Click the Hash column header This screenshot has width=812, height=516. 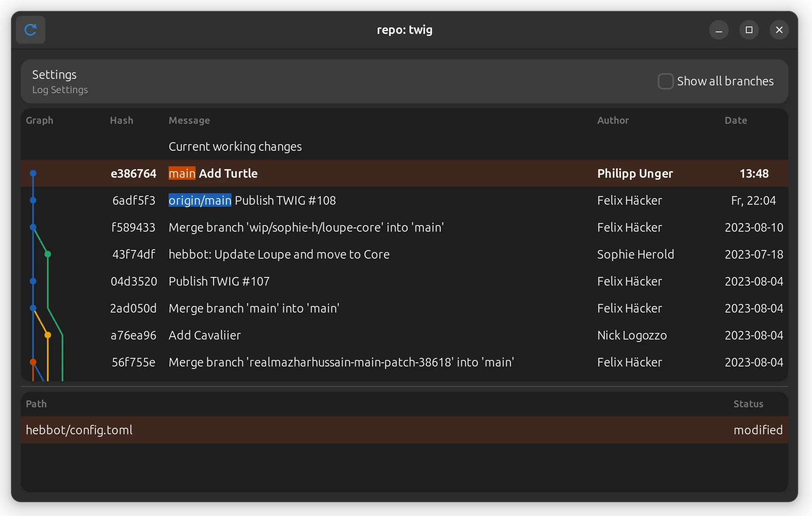[121, 121]
